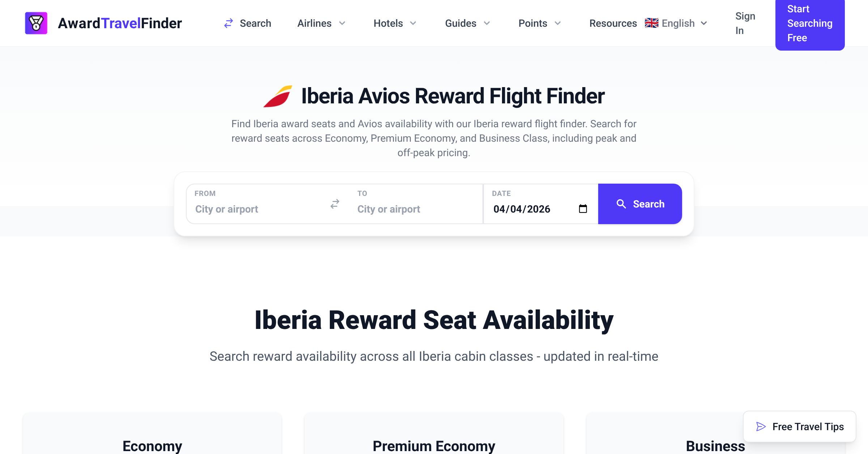Click the UK flag language icon
The width and height of the screenshot is (868, 454).
[651, 23]
